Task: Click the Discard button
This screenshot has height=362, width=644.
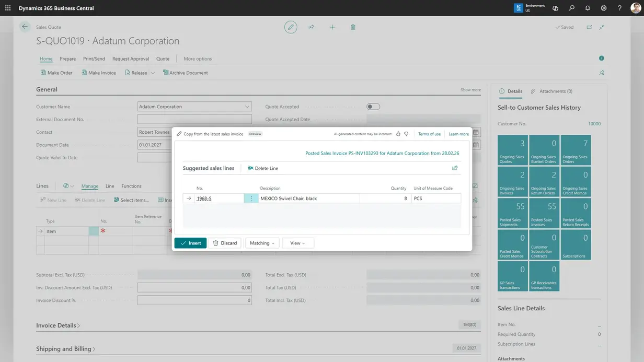Action: [225, 243]
